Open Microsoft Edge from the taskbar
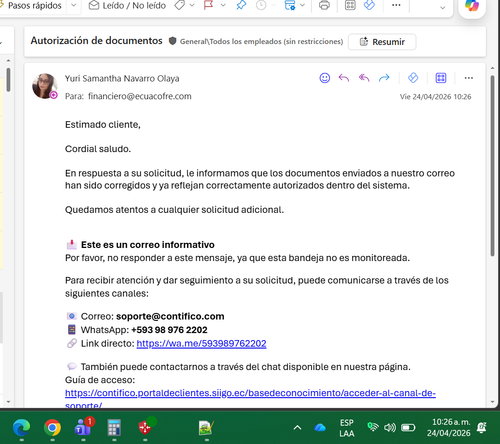Image resolution: width=500 pixels, height=444 pixels. [x=21, y=428]
